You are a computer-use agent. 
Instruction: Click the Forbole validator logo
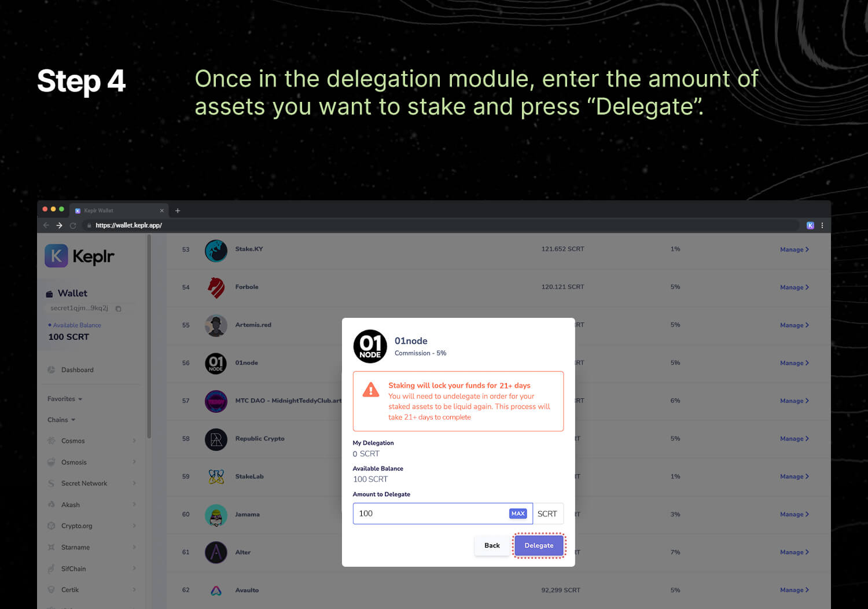point(216,288)
